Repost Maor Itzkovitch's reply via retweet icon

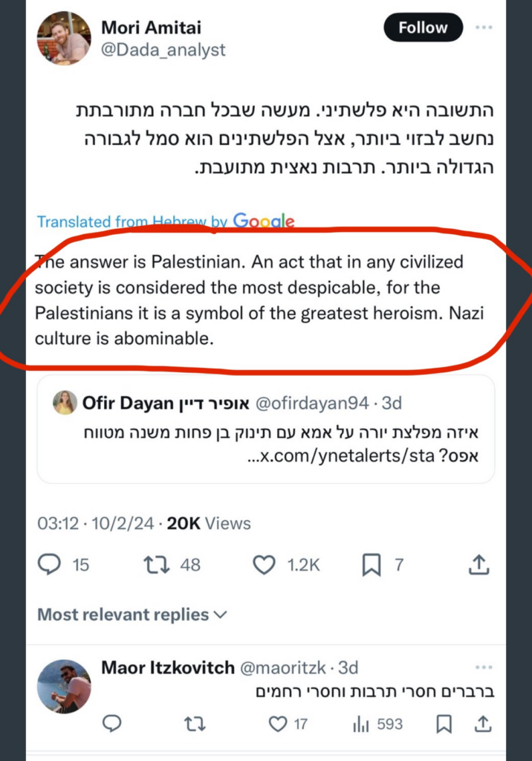pos(195,724)
